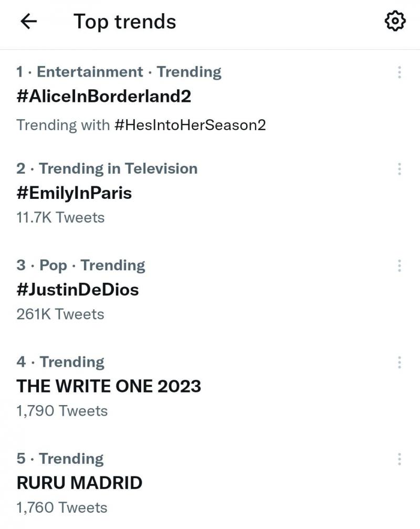This screenshot has width=420, height=529.
Task: Click three dots next to THE WRITE ONE 2023
Action: 400,362
